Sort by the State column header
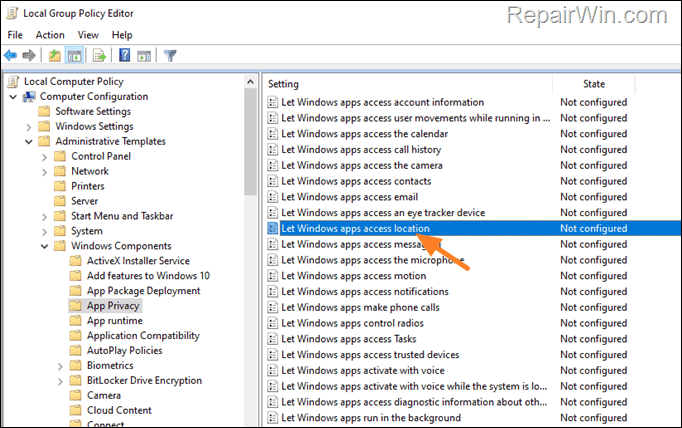 594,84
